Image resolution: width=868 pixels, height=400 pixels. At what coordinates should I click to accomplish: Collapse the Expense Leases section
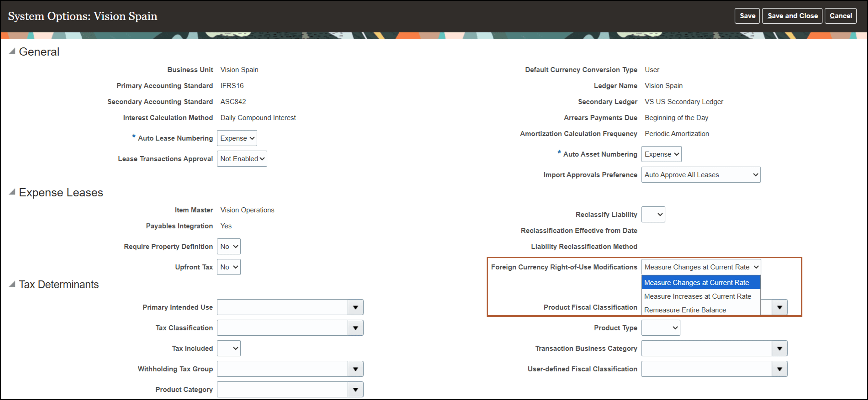[12, 192]
